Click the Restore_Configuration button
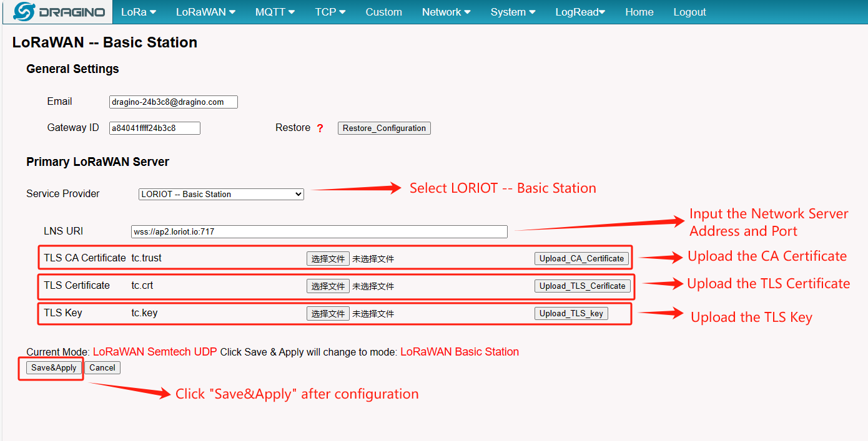Screen dimensions: 868x441 pyautogui.click(x=384, y=128)
